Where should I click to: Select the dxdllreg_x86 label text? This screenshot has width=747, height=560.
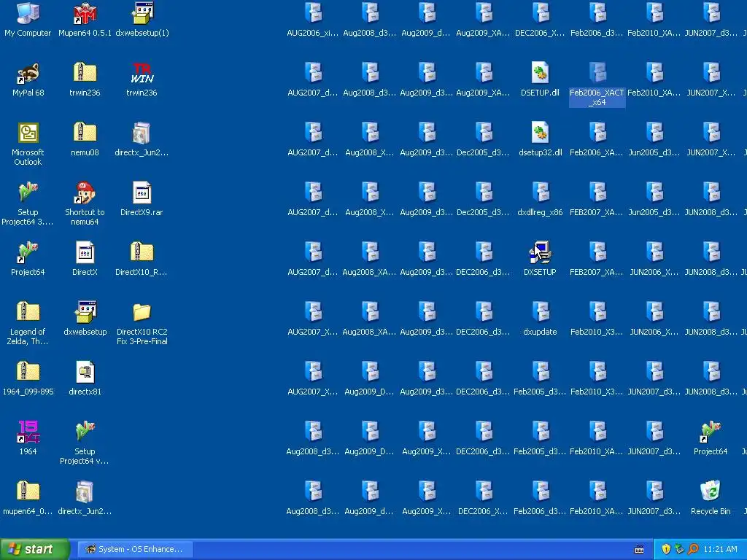click(540, 212)
